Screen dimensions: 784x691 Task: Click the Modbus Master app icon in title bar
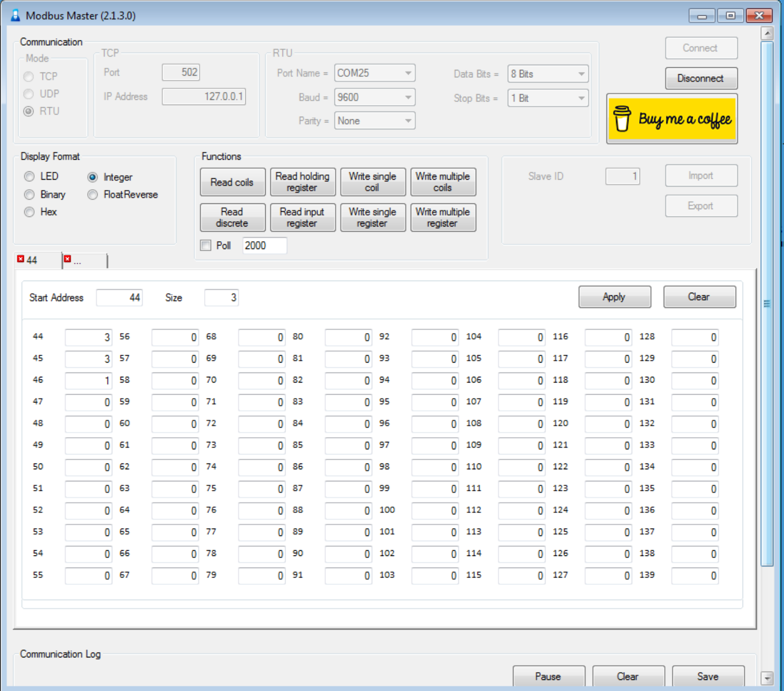pos(15,16)
